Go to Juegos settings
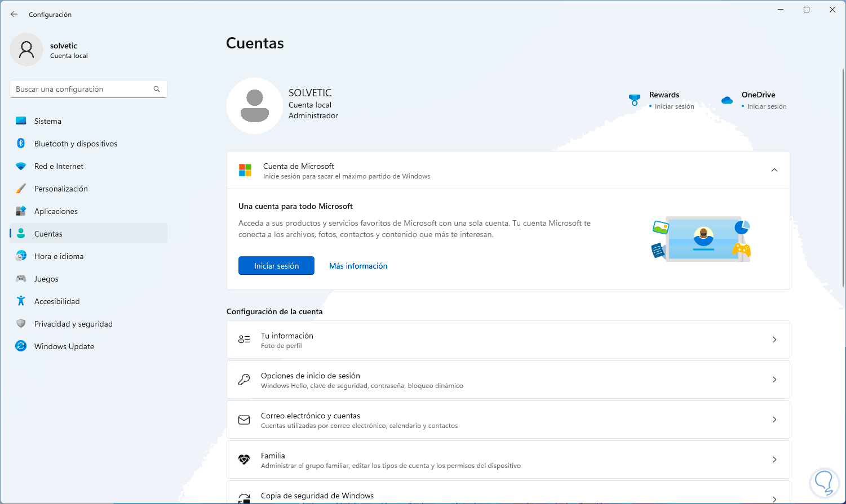846x504 pixels. click(88, 279)
